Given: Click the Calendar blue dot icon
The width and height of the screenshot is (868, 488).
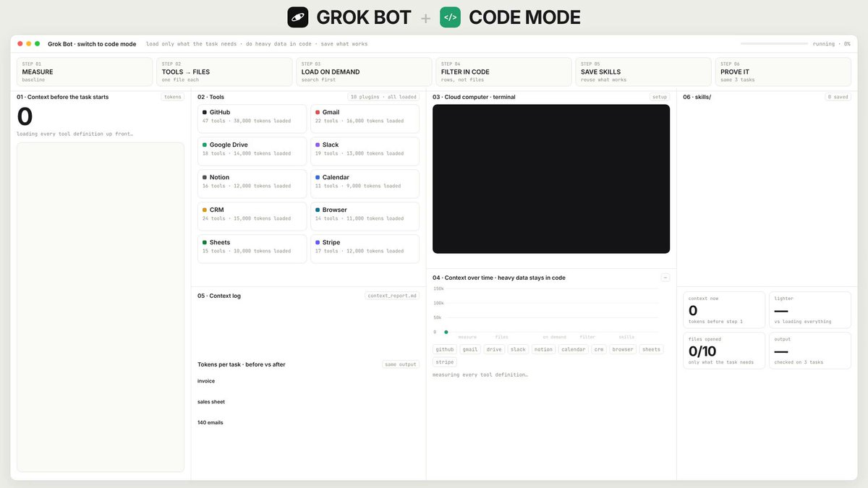Looking at the screenshot, I should (318, 177).
